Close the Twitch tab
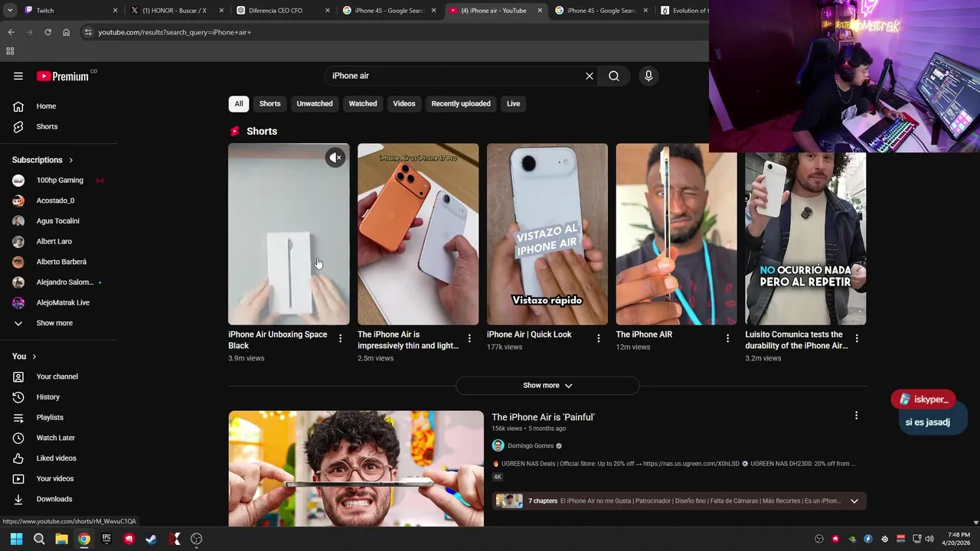Screen dimensions: 980x551 click(116, 11)
